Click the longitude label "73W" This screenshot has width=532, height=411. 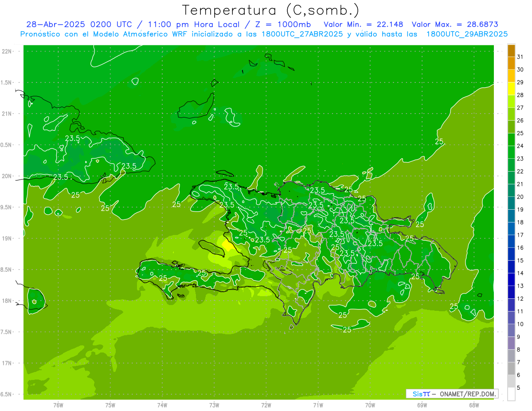[x=214, y=405]
